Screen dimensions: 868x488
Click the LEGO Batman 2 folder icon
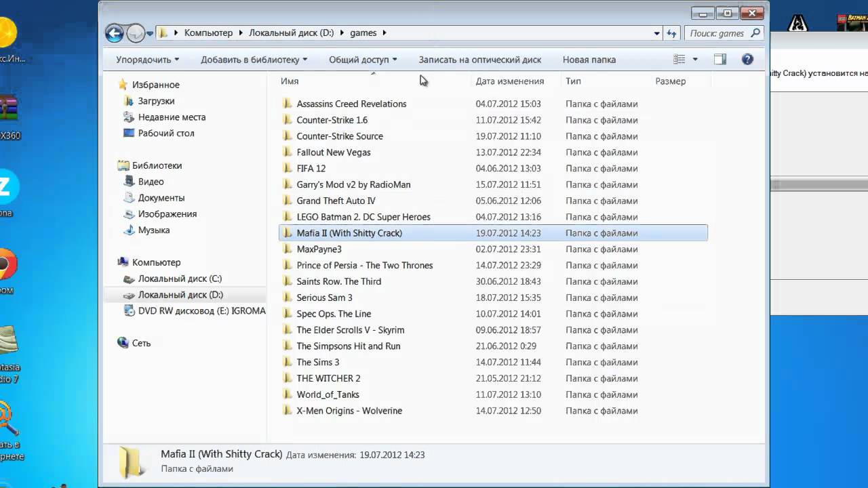(x=287, y=217)
